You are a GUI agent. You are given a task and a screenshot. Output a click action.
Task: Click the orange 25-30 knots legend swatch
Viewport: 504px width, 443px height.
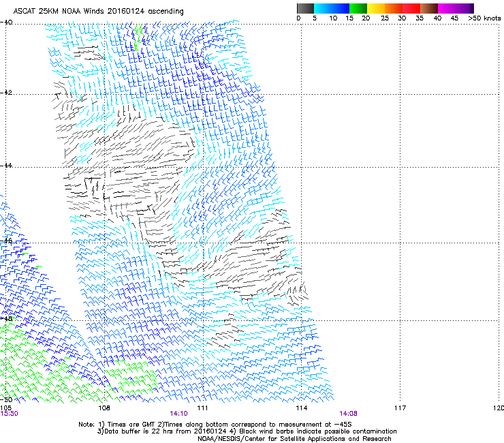click(x=394, y=8)
